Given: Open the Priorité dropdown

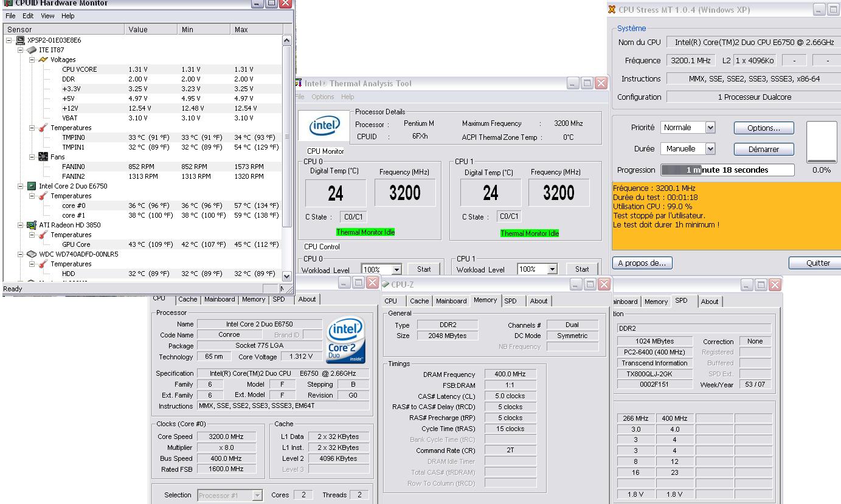Looking at the screenshot, I should click(710, 128).
